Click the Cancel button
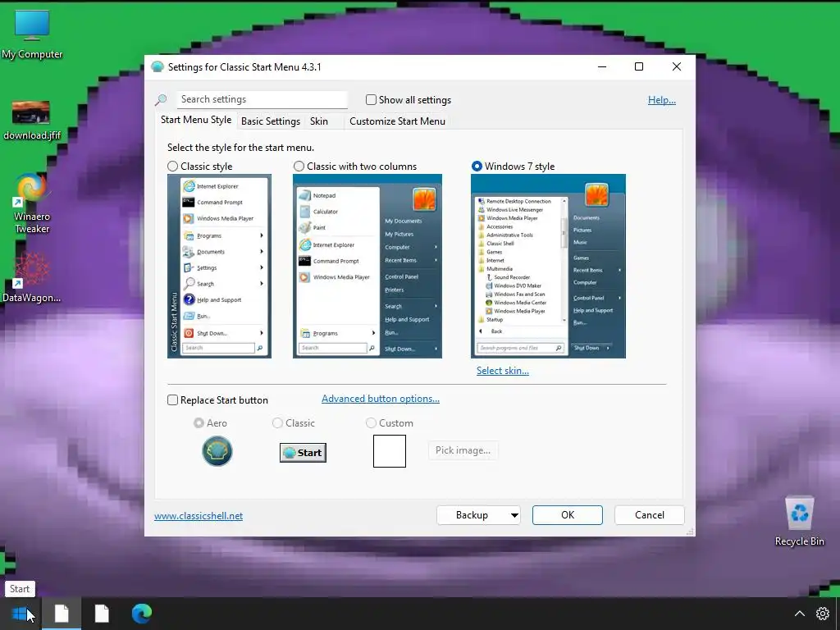The width and height of the screenshot is (840, 630). tap(650, 515)
